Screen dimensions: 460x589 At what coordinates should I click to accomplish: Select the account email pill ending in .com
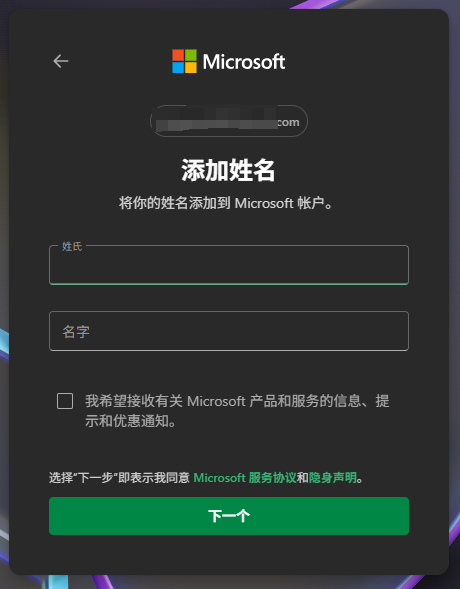pyautogui.click(x=229, y=121)
